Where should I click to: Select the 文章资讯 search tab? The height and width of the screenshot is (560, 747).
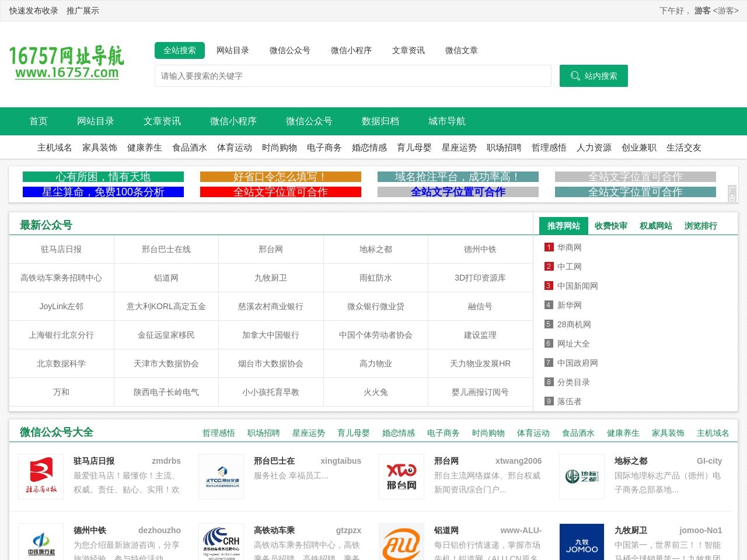[x=409, y=50]
